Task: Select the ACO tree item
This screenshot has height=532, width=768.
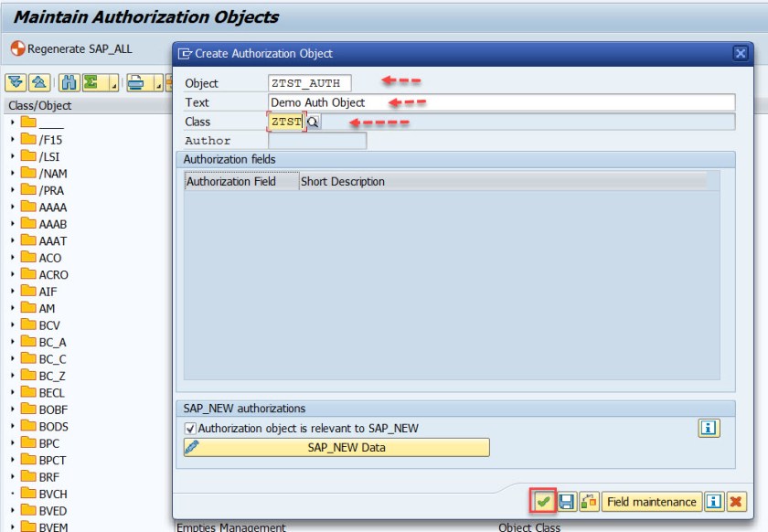Action: (x=50, y=258)
